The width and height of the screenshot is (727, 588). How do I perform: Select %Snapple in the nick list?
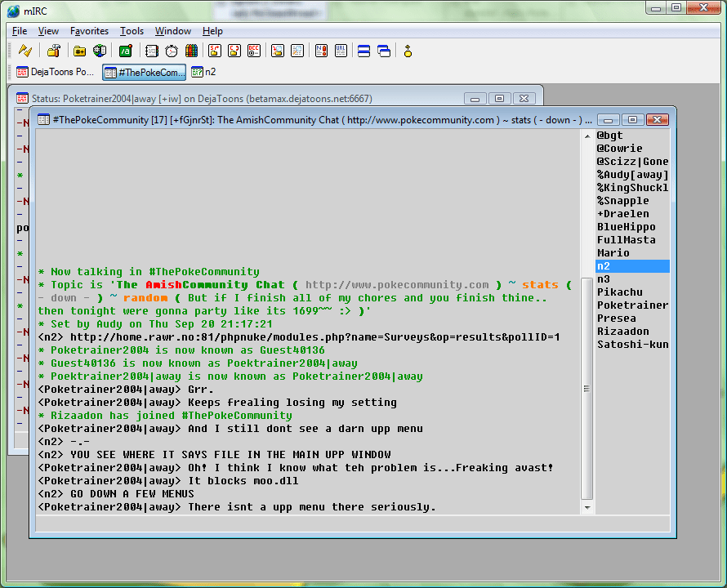click(x=632, y=201)
